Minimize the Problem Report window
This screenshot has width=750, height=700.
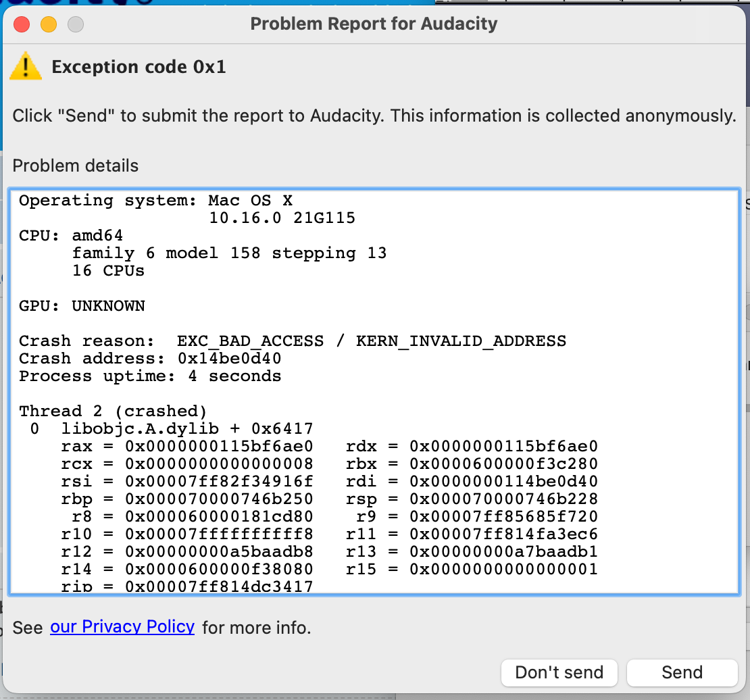pyautogui.click(x=48, y=24)
